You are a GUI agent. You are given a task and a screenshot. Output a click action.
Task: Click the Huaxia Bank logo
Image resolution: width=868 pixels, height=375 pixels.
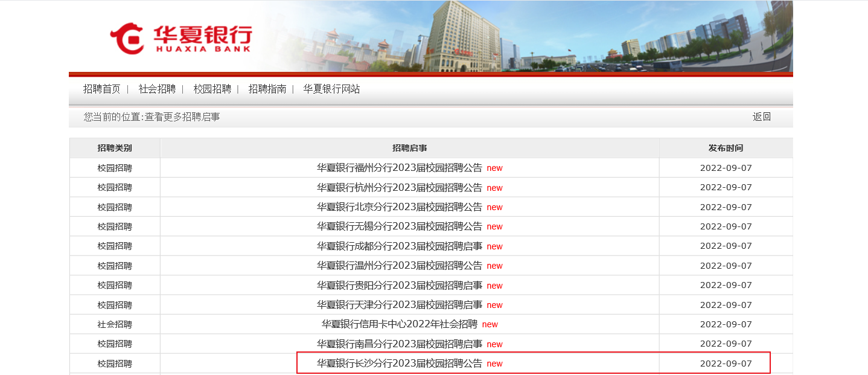180,39
